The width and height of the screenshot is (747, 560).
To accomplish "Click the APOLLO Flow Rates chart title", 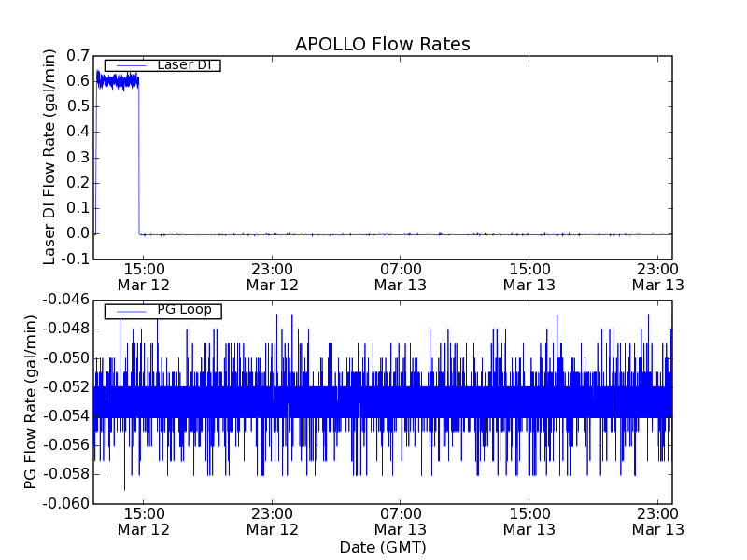I will [x=382, y=45].
